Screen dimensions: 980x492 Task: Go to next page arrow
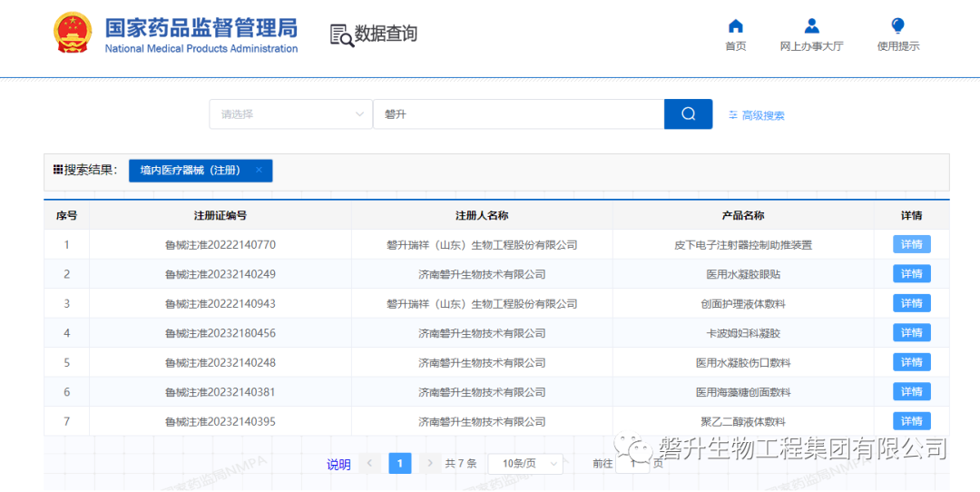(430, 463)
